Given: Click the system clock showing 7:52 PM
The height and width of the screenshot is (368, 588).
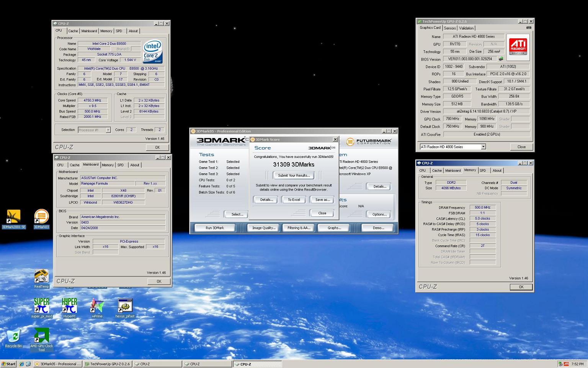Looking at the screenshot, I should pos(577,364).
